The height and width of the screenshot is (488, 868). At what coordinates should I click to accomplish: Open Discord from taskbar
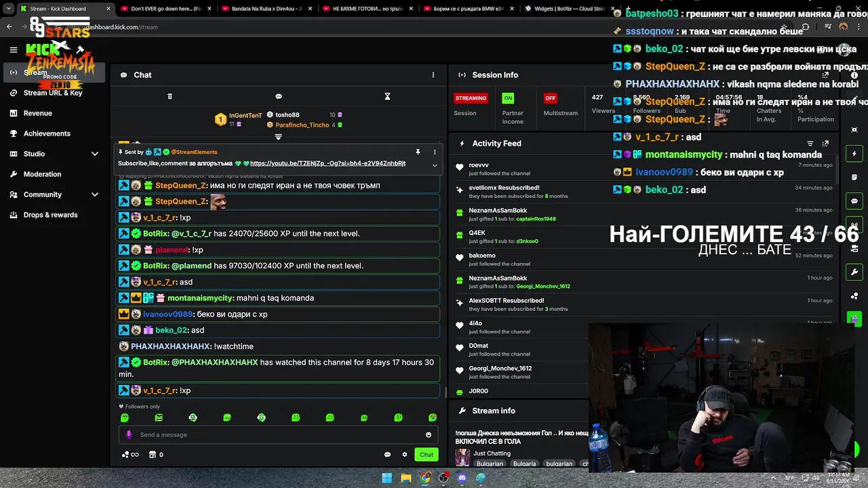point(462,478)
